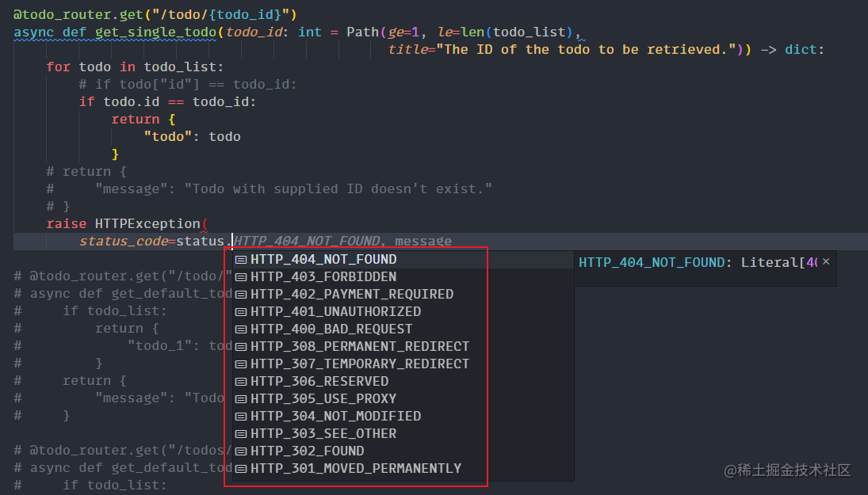Click the status_code keyword argument
Viewport: 868px width, 495px height.
tap(124, 242)
